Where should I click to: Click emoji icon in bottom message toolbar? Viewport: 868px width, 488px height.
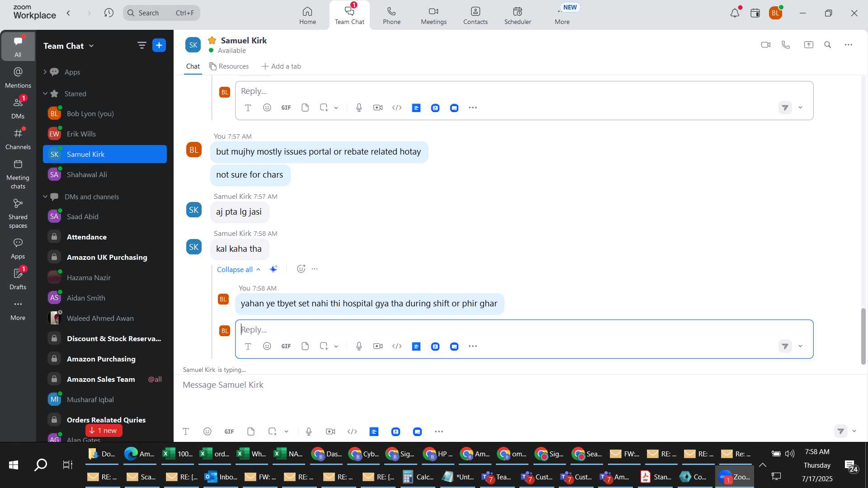pyautogui.click(x=208, y=432)
